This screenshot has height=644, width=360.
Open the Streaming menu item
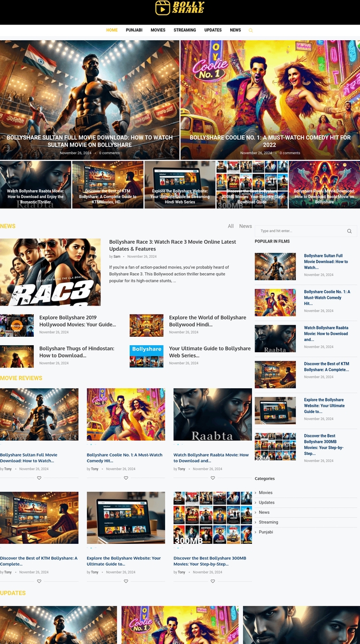(x=185, y=30)
